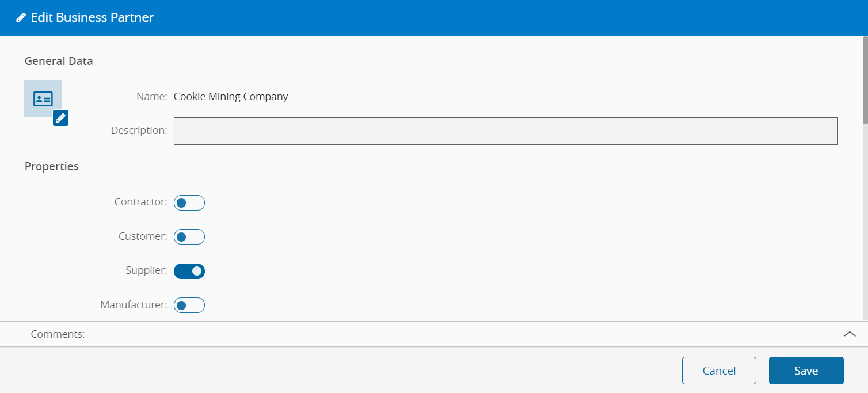Click the Description field label
Screen dimensions: 868x393
coord(139,131)
